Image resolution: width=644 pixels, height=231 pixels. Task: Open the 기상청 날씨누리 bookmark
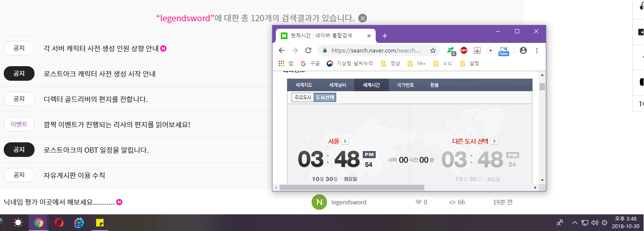(x=349, y=64)
